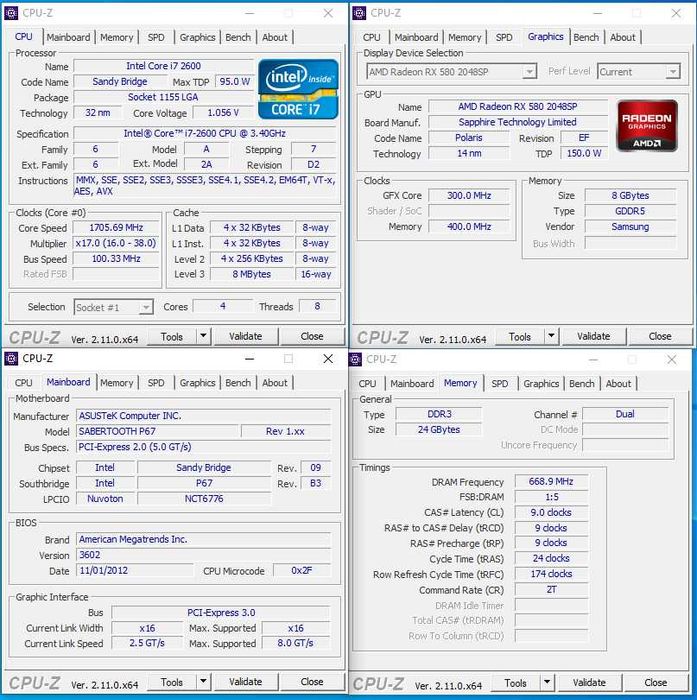Click the CPU-Z app icon in Graphics window
The width and height of the screenshot is (697, 700).
[x=359, y=13]
